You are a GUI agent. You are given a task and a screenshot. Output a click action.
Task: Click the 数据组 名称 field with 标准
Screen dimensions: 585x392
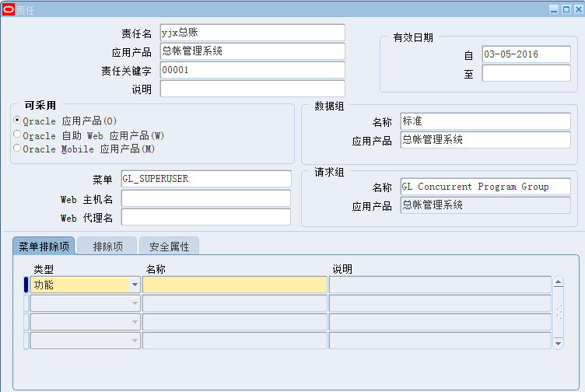click(485, 121)
